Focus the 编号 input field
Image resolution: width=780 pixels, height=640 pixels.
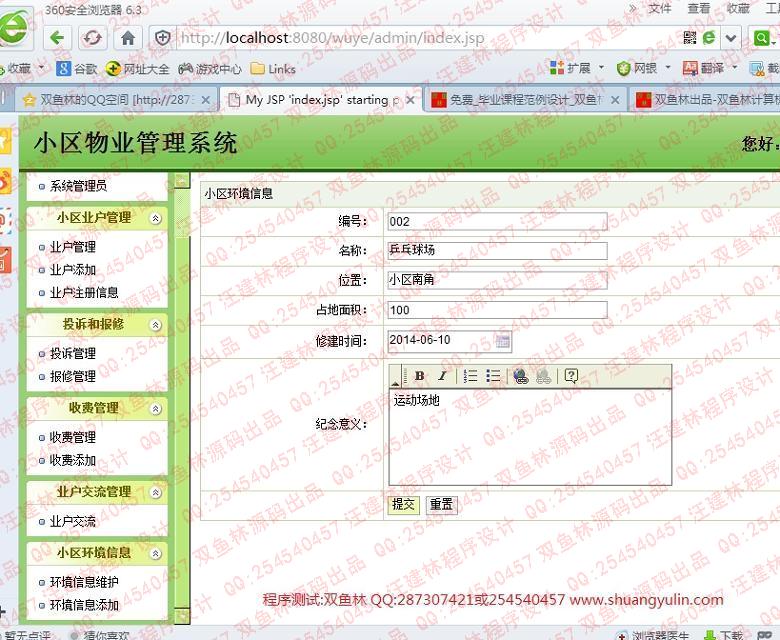497,221
